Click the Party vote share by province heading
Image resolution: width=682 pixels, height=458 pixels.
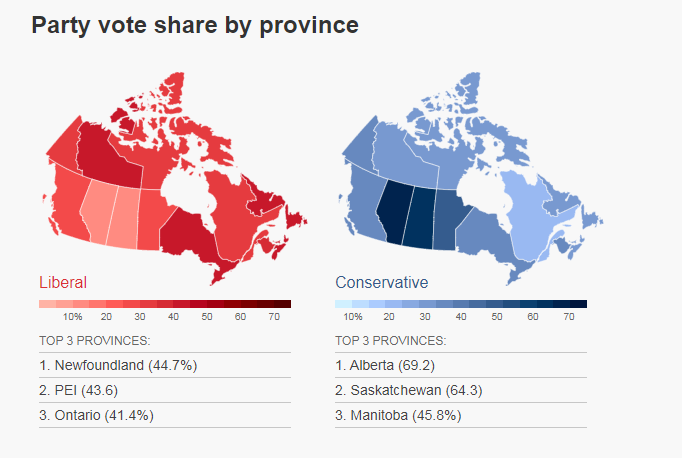tap(195, 25)
